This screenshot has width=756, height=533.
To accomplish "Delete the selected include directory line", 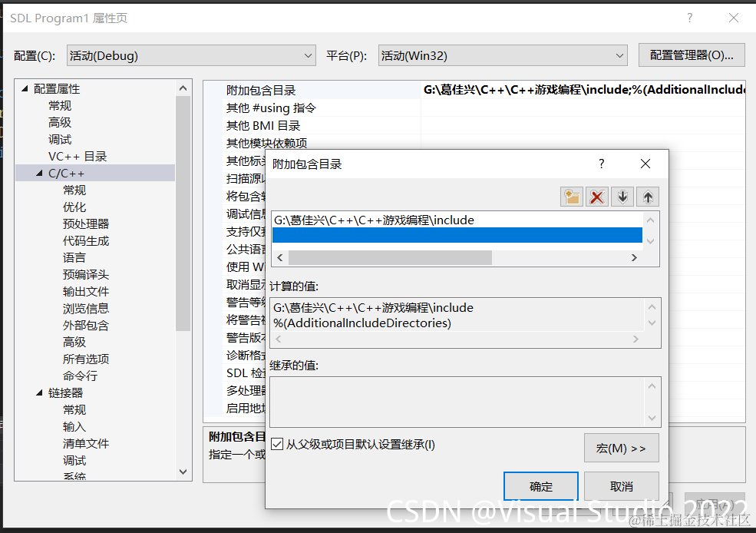I will (597, 197).
